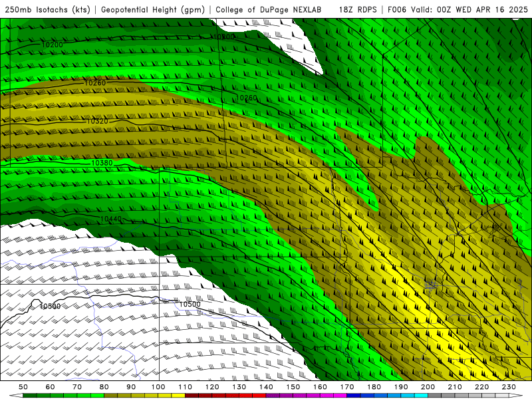Click the colorbar label 160
The image size is (532, 399).
coord(321,387)
